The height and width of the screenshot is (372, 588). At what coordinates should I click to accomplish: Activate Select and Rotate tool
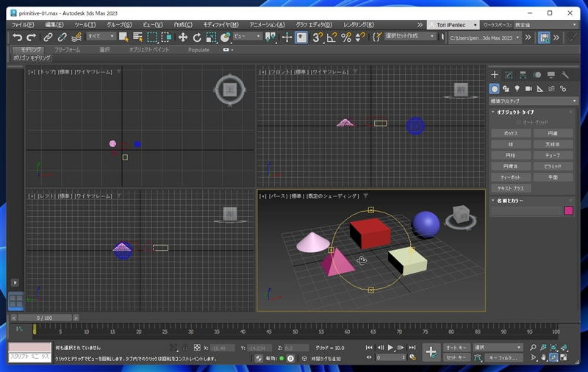[x=197, y=37]
